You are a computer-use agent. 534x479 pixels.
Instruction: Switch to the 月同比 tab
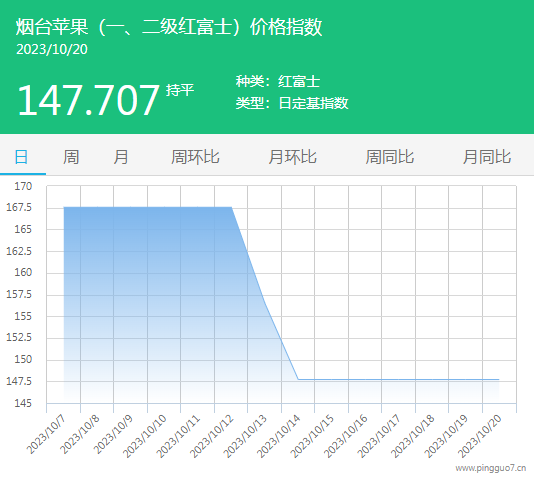coord(487,157)
